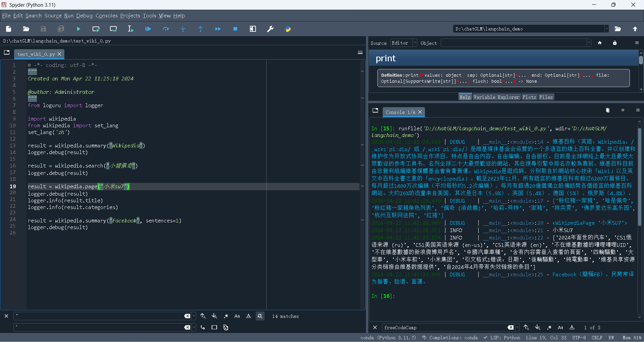
Task: Open the working directory path dropdown
Action: [x=606, y=29]
